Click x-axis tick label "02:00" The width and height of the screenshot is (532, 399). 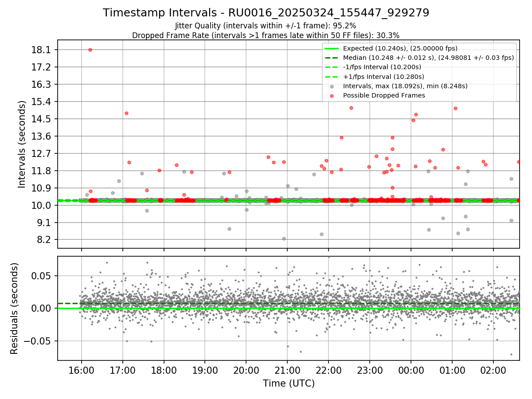493,370
